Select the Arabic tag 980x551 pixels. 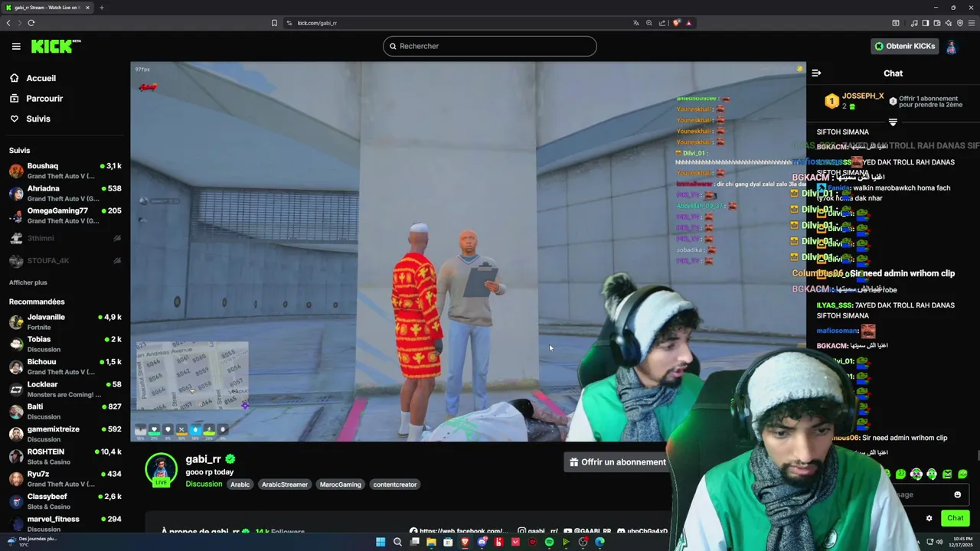point(240,484)
